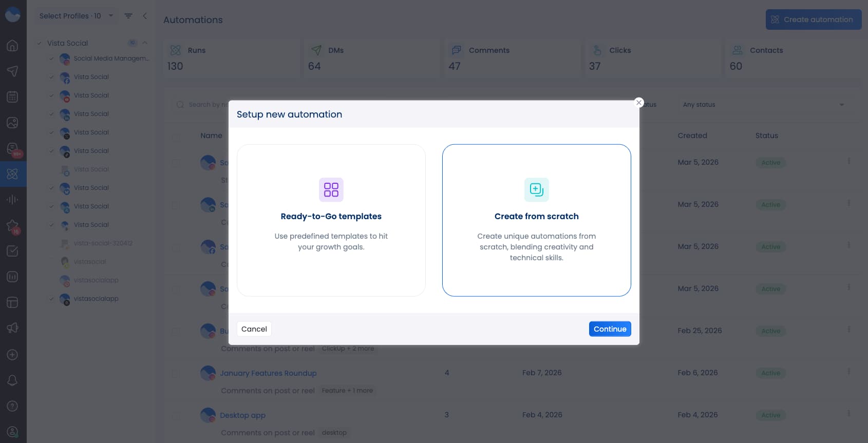Collapse the profiles panel with left chevron

point(145,16)
